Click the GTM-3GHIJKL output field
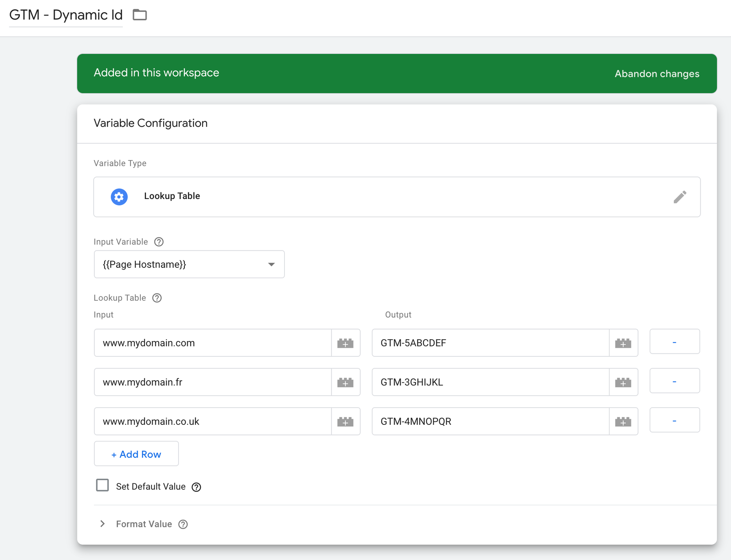 coord(490,382)
